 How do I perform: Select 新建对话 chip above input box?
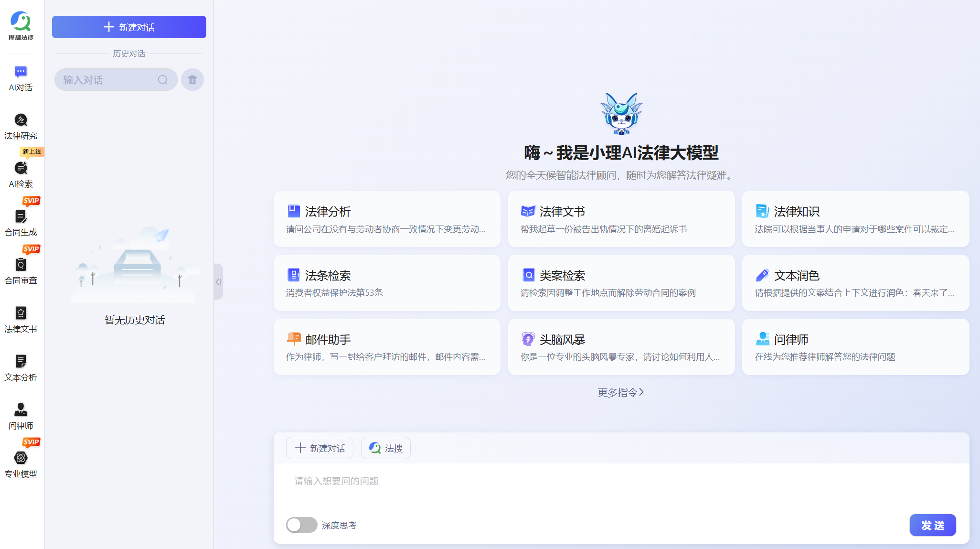pyautogui.click(x=320, y=448)
